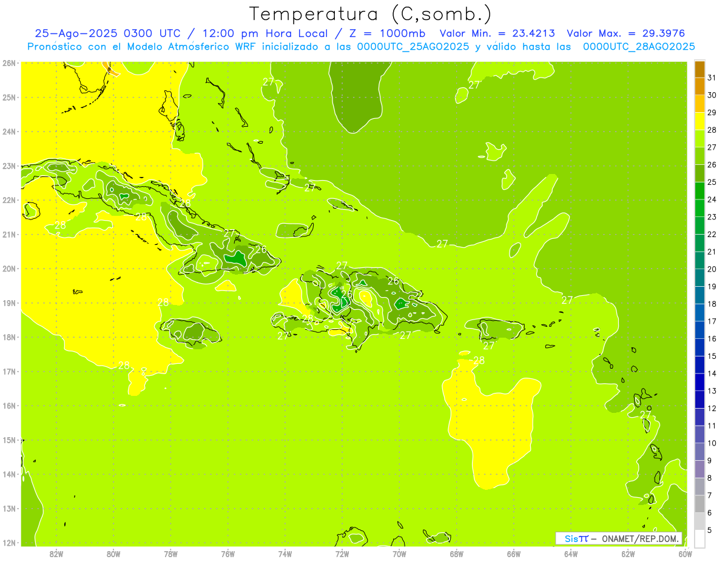Screen dimensions: 728x562
Task: Click the longitude axis label 70W
Action: [399, 554]
